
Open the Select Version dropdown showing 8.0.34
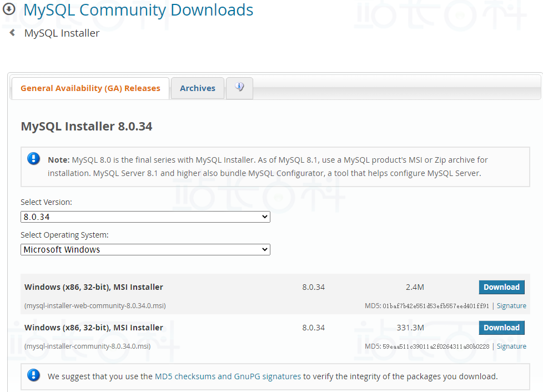point(145,217)
